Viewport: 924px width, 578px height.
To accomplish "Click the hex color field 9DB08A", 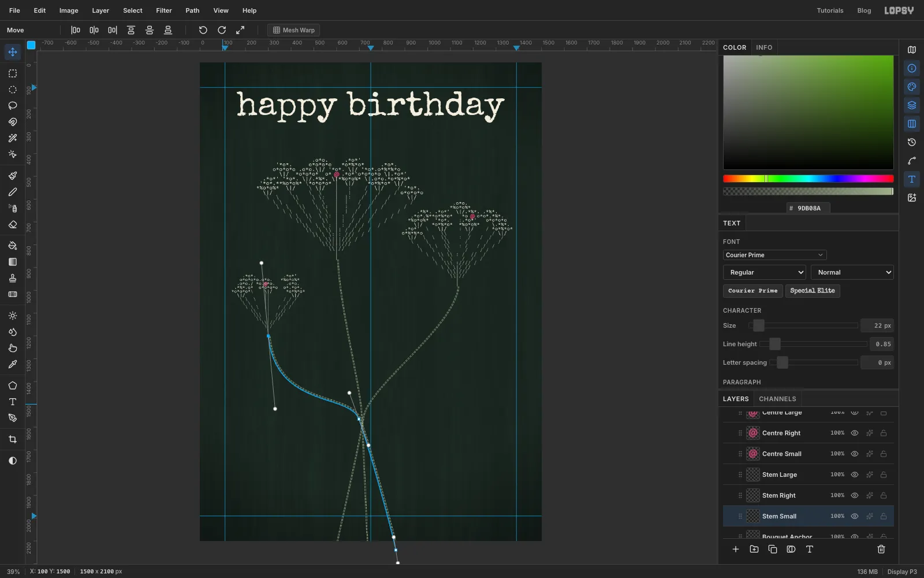I will pyautogui.click(x=808, y=208).
